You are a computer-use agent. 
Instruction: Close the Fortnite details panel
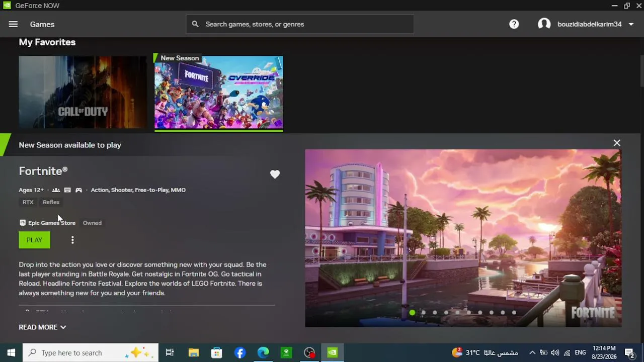[x=617, y=143]
